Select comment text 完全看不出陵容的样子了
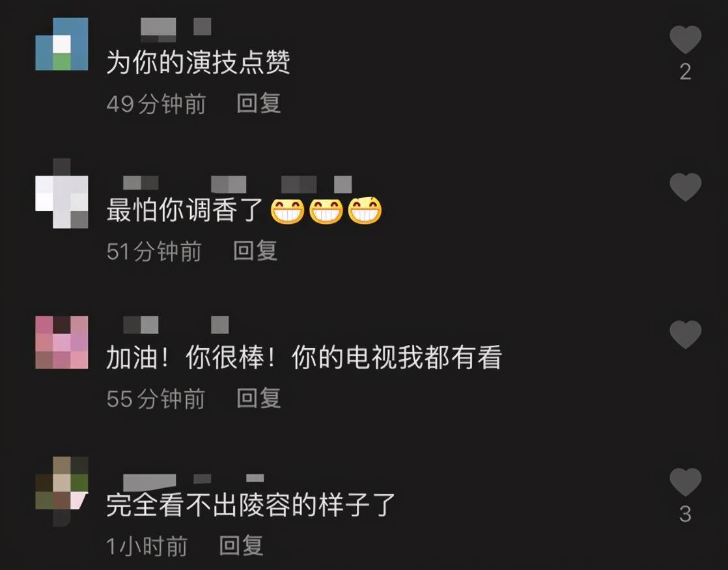The width and height of the screenshot is (728, 570). [251, 505]
